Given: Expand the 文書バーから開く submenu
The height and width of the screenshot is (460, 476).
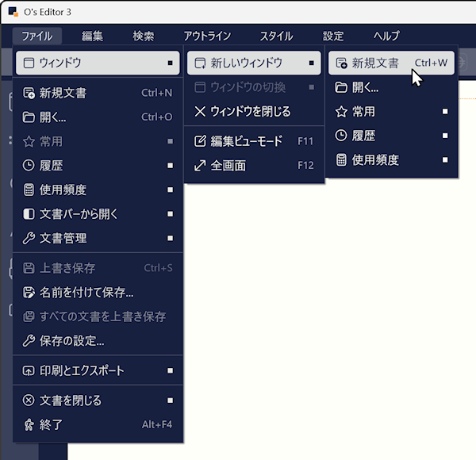Looking at the screenshot, I should click(x=98, y=214).
